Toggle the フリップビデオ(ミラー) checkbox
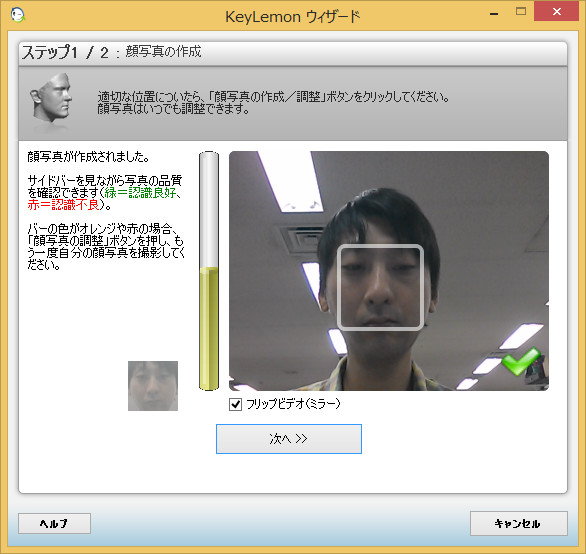 click(235, 404)
